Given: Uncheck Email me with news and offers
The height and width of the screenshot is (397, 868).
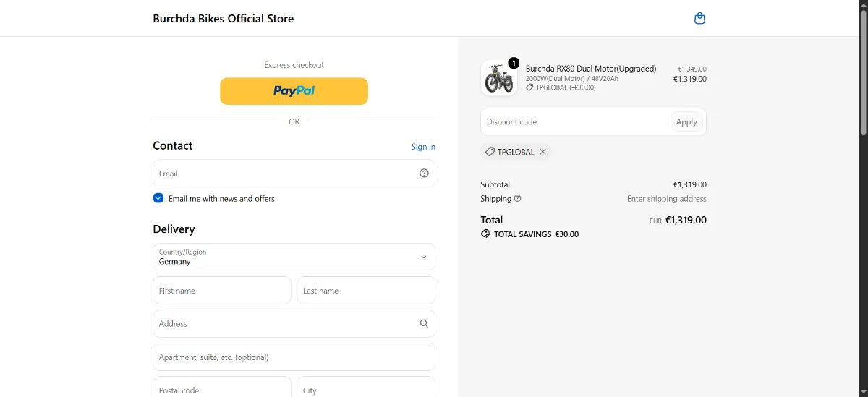Looking at the screenshot, I should coord(158,198).
